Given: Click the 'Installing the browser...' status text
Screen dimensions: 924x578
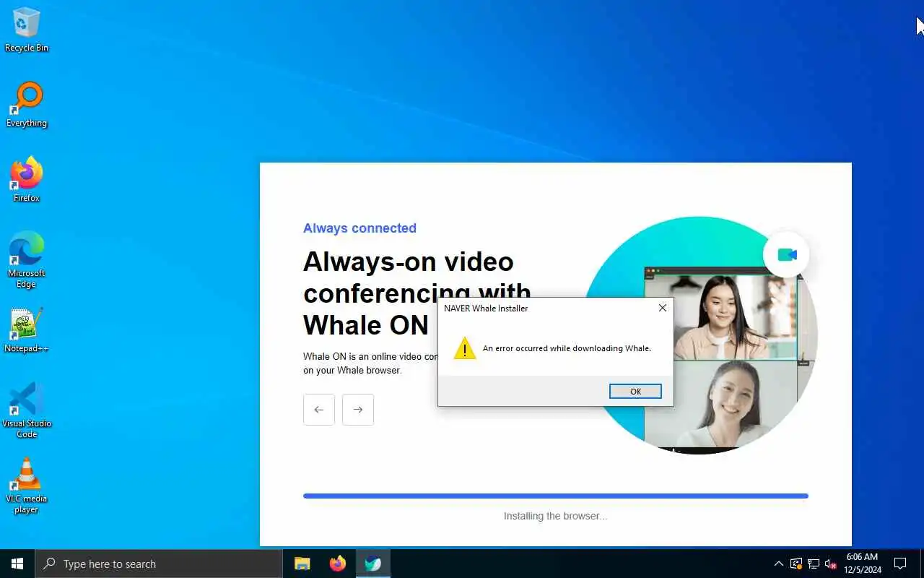Looking at the screenshot, I should (556, 516).
